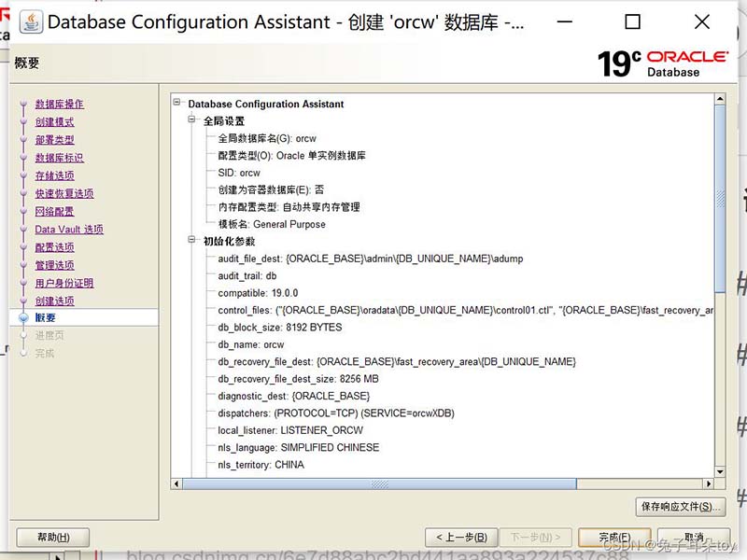Viewport: 747px width, 560px height.
Task: Go back with the 上一步(B) button
Action: (459, 537)
